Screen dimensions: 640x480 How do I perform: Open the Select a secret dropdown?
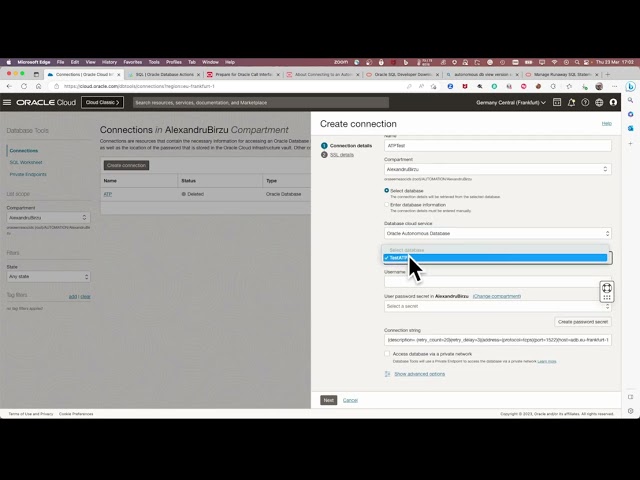click(497, 306)
